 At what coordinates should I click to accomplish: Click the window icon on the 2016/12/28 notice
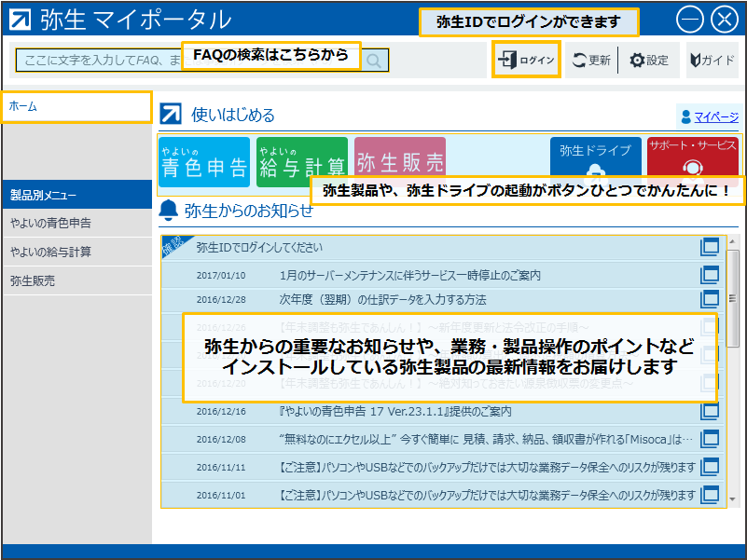tap(710, 299)
